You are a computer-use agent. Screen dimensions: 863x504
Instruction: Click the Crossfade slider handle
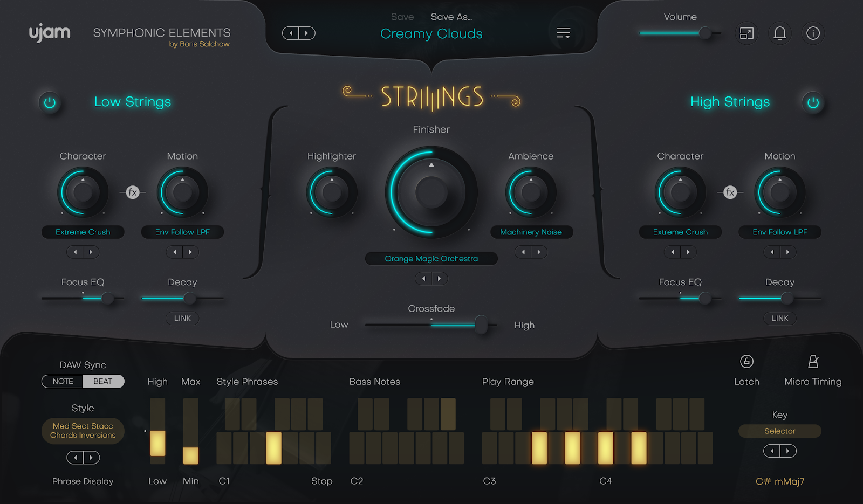pyautogui.click(x=481, y=325)
